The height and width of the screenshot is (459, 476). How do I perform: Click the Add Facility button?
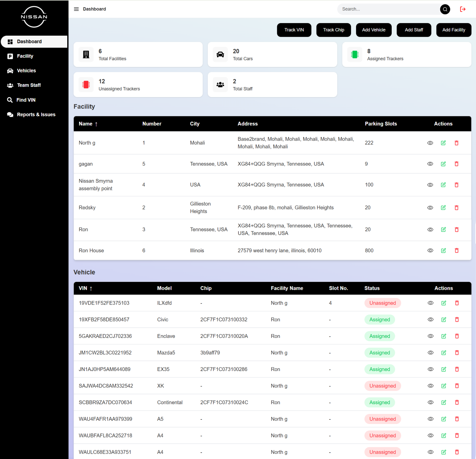point(453,30)
